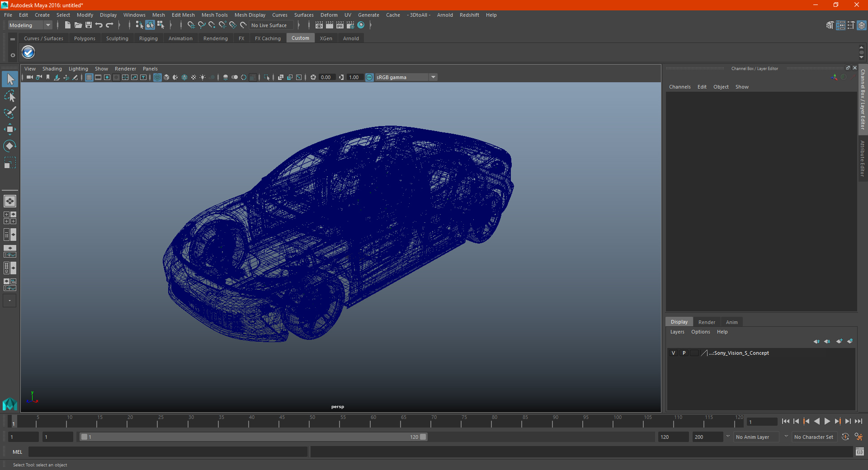Activate the Paint Selection tool
The height and width of the screenshot is (470, 868).
pyautogui.click(x=10, y=113)
